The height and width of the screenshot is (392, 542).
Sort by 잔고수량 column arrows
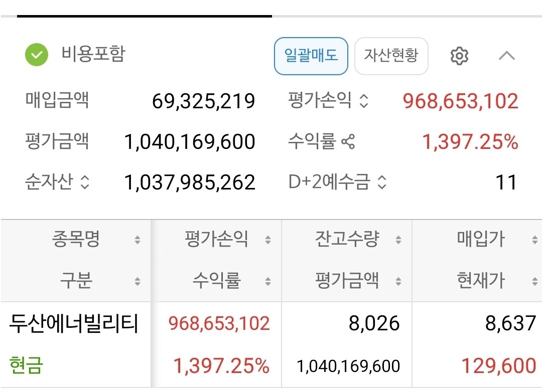click(398, 240)
